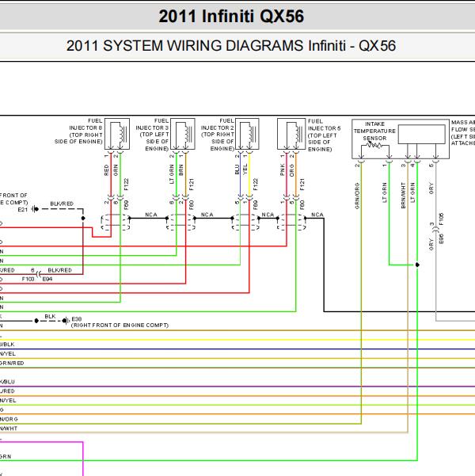Click the 'INTAKE TEMPERATURE SENSOR' label
The image size is (475, 476).
[x=374, y=131]
